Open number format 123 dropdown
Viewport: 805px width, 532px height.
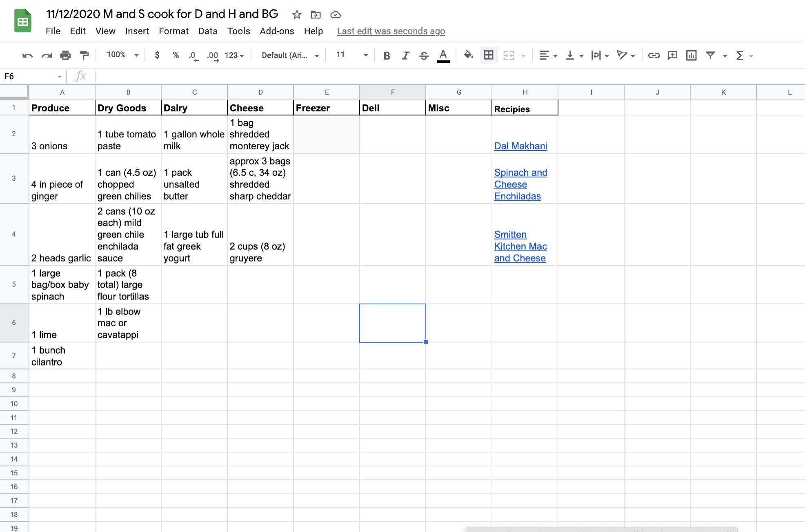[234, 55]
